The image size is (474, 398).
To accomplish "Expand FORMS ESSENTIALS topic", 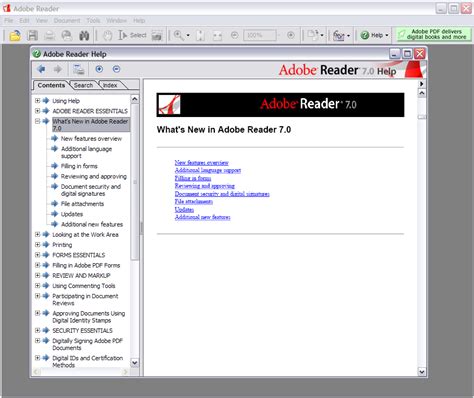I will click(x=38, y=255).
